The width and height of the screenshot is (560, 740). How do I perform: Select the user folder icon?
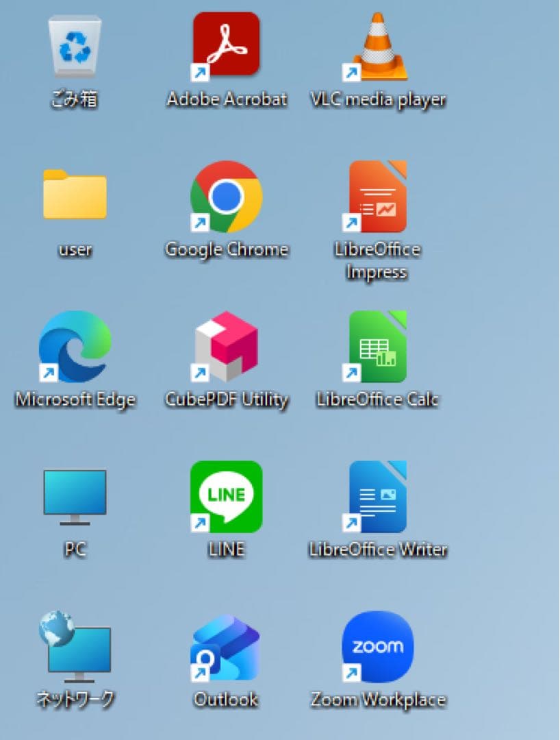75,195
